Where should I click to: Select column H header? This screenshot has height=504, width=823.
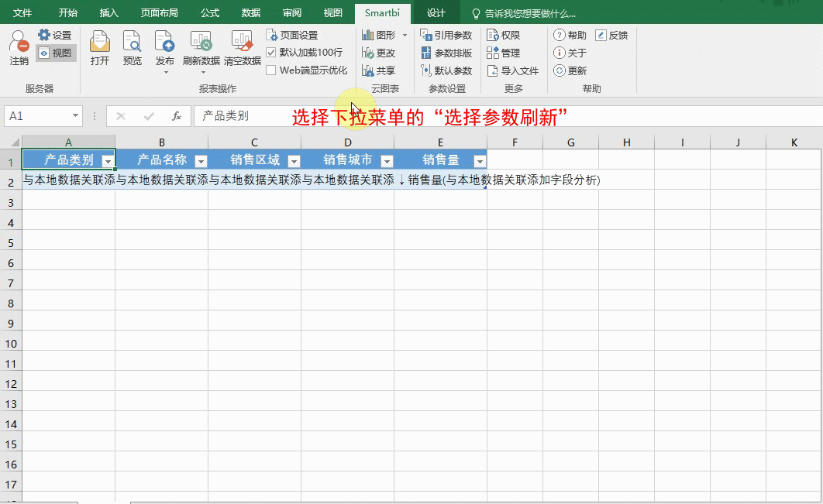tap(627, 142)
